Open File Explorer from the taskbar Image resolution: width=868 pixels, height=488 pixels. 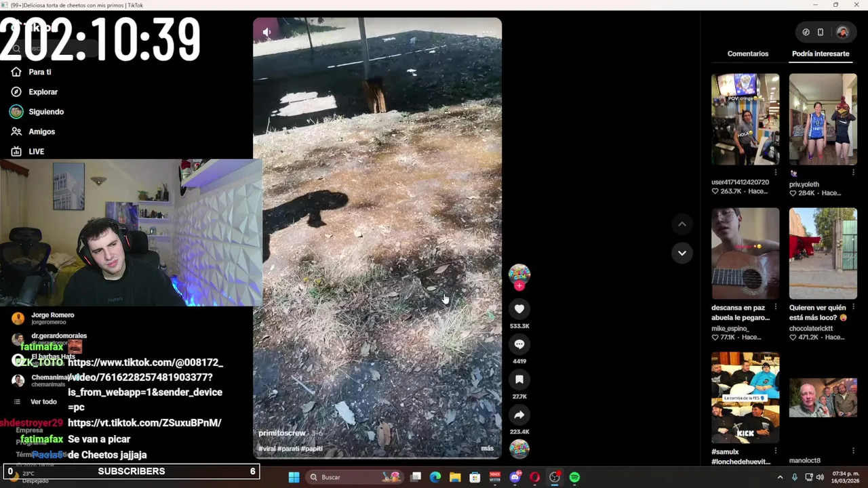tap(455, 477)
